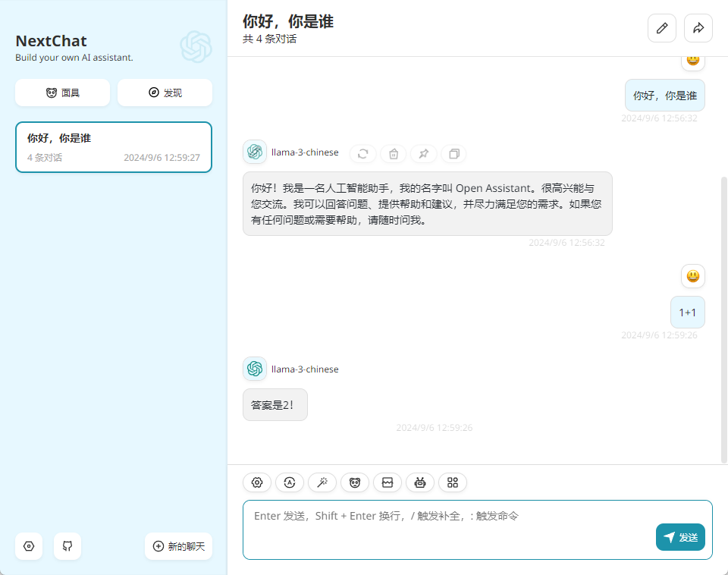
Task: Toggle the auto theme icon
Action: [290, 482]
